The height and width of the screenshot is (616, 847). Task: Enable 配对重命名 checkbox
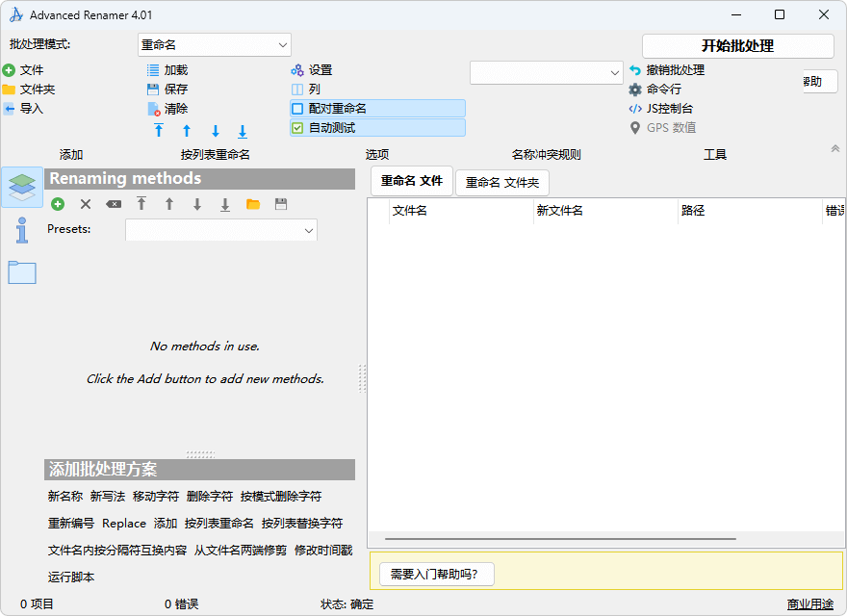point(297,109)
